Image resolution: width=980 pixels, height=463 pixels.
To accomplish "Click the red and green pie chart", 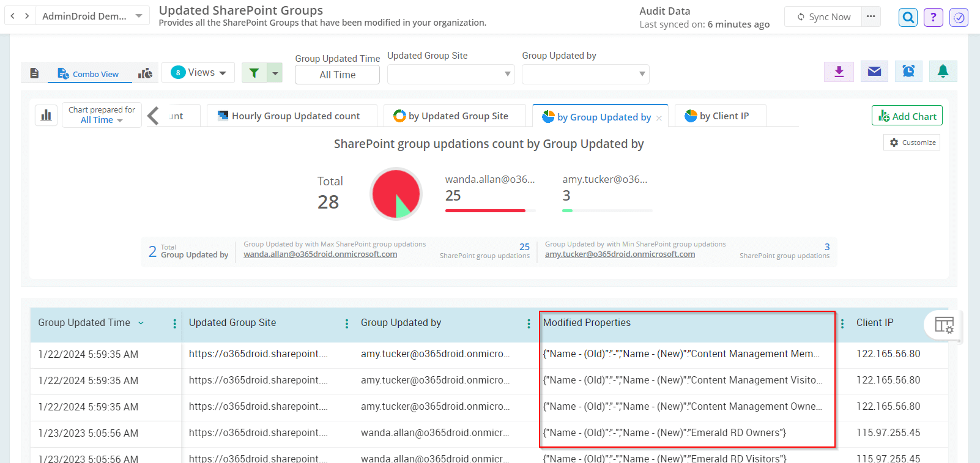I will [x=396, y=194].
